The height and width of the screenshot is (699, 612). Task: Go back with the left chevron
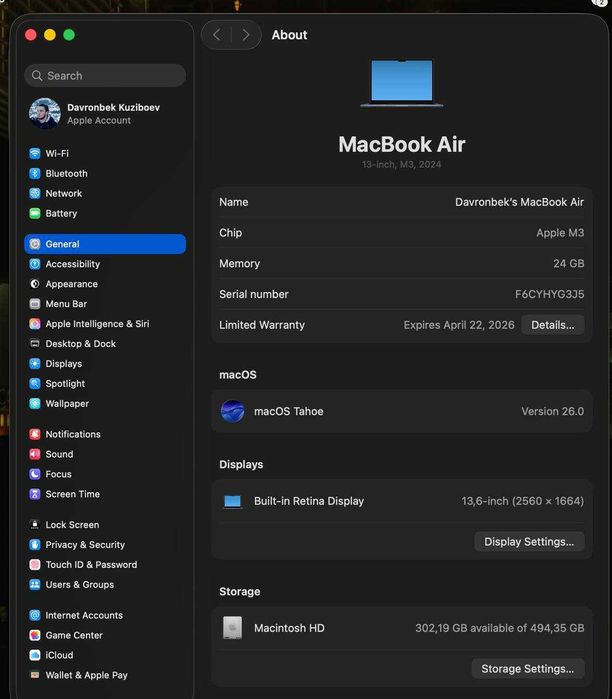pos(217,35)
